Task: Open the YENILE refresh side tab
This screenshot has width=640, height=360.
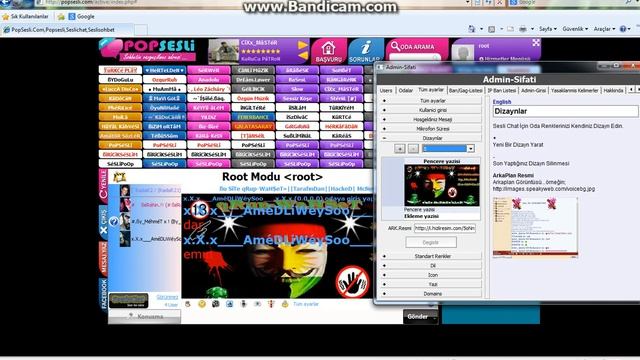Action: [103, 186]
